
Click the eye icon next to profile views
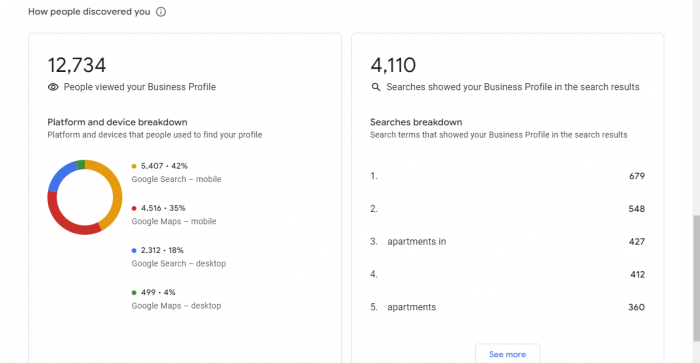coord(53,87)
